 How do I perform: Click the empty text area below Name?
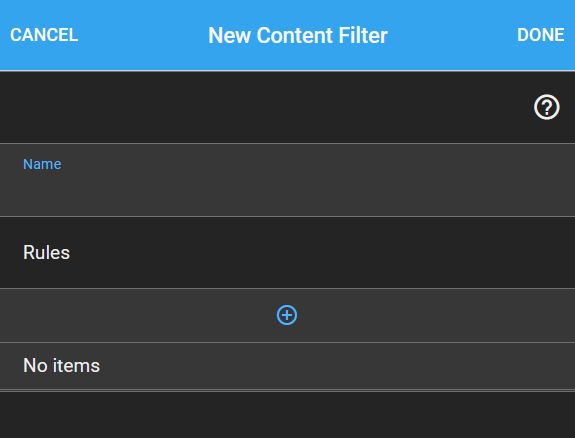[x=288, y=194]
